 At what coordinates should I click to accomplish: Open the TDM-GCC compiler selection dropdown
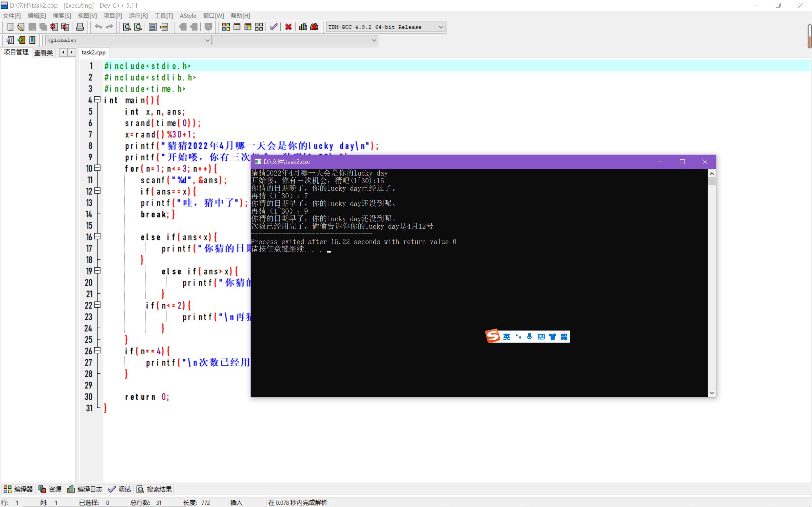[x=441, y=27]
